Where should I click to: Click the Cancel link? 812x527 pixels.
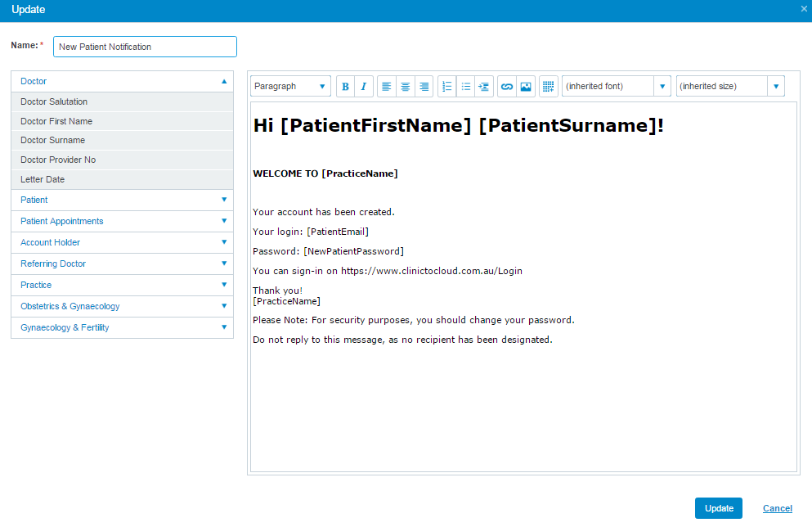pos(778,508)
